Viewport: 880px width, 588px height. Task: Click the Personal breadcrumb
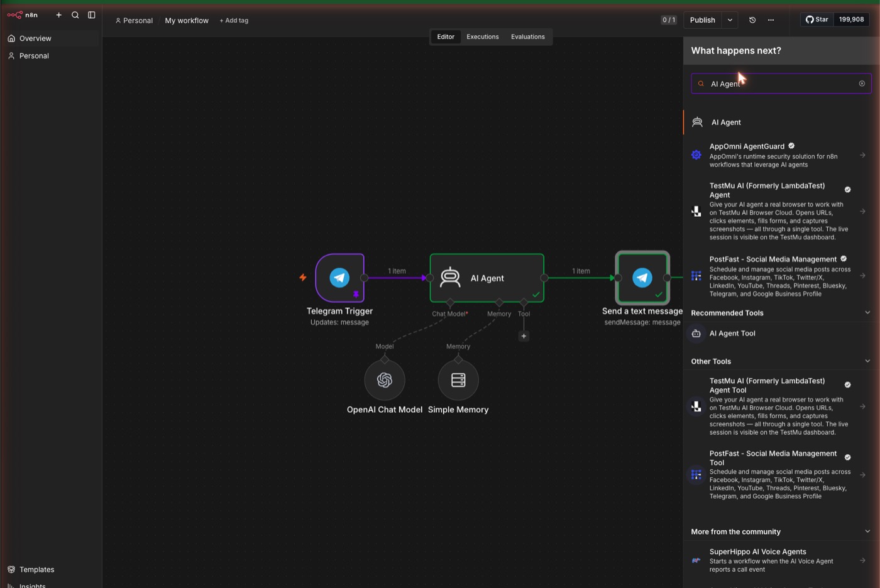pyautogui.click(x=134, y=21)
